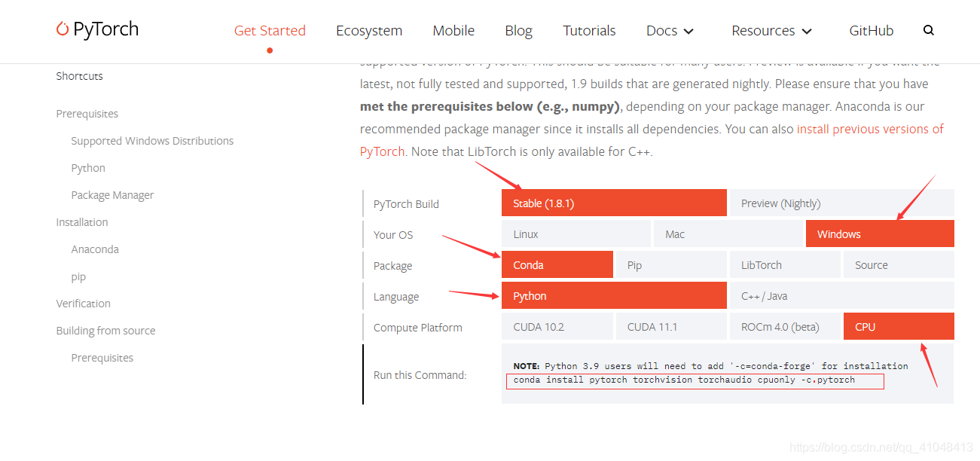980x461 pixels.
Task: Choose Linux as your OS
Action: pyautogui.click(x=576, y=234)
